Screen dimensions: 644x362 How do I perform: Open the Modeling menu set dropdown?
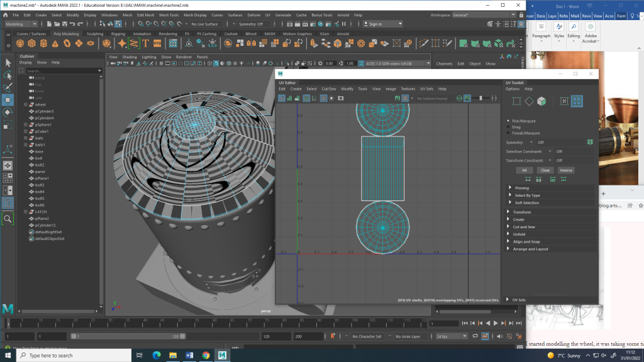coord(21,25)
